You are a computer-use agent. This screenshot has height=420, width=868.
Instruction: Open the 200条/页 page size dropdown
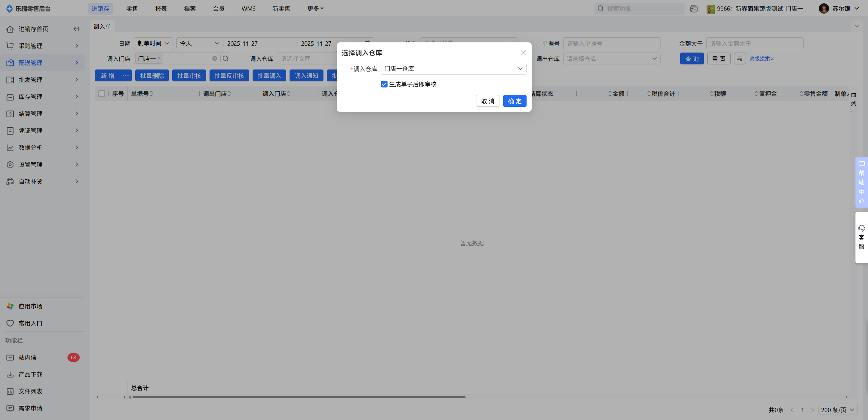click(837, 410)
